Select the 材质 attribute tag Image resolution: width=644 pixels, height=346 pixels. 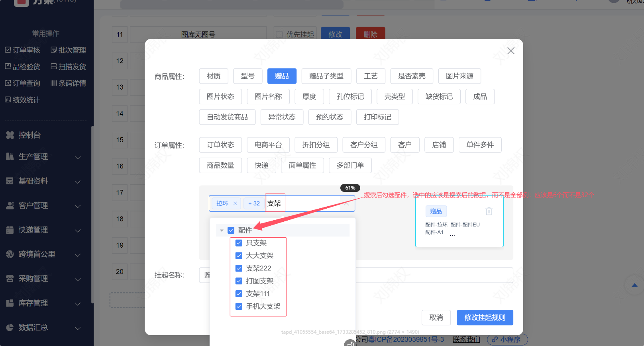pos(214,76)
